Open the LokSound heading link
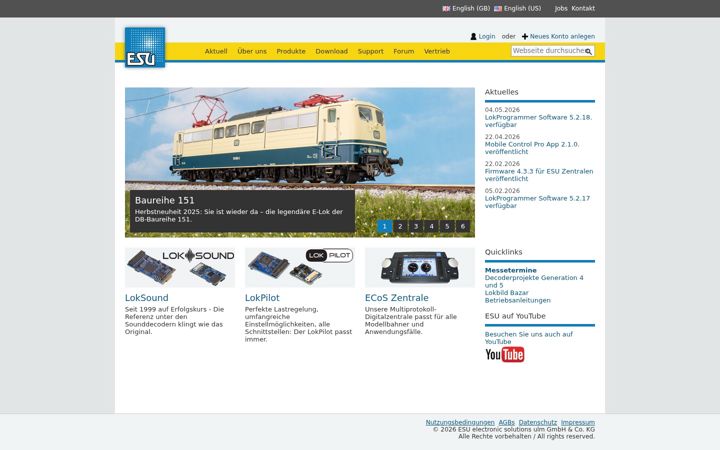 146,298
